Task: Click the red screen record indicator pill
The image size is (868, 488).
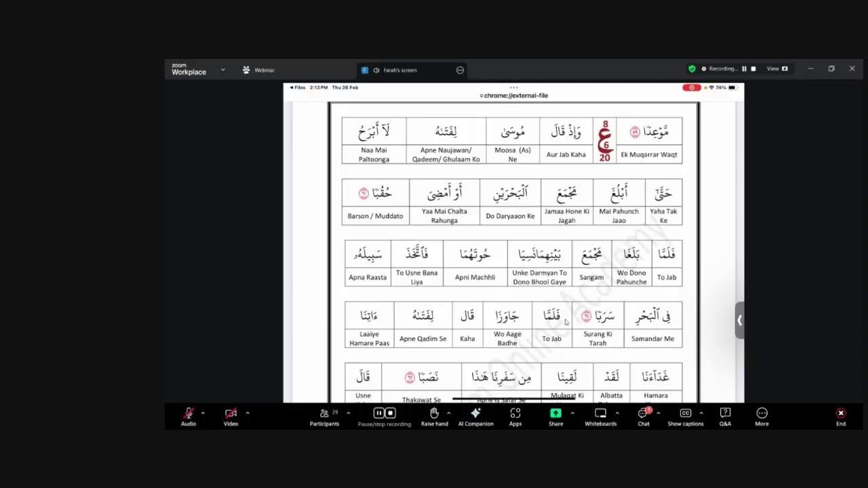Action: [x=692, y=87]
